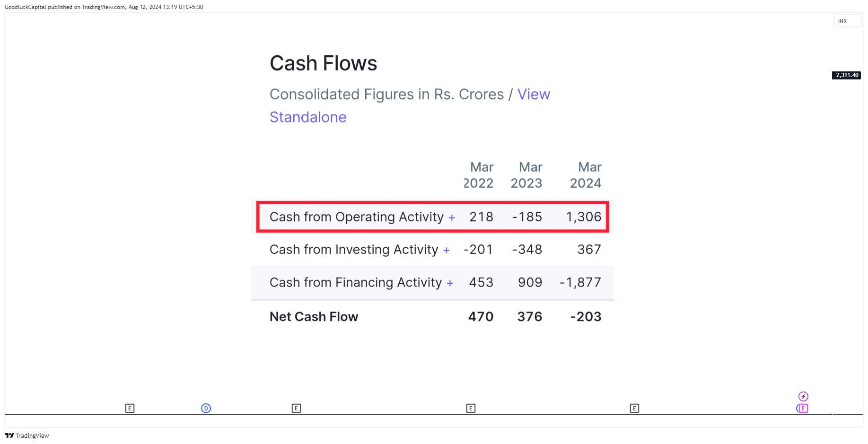Click the Cash Flows heading

point(324,63)
